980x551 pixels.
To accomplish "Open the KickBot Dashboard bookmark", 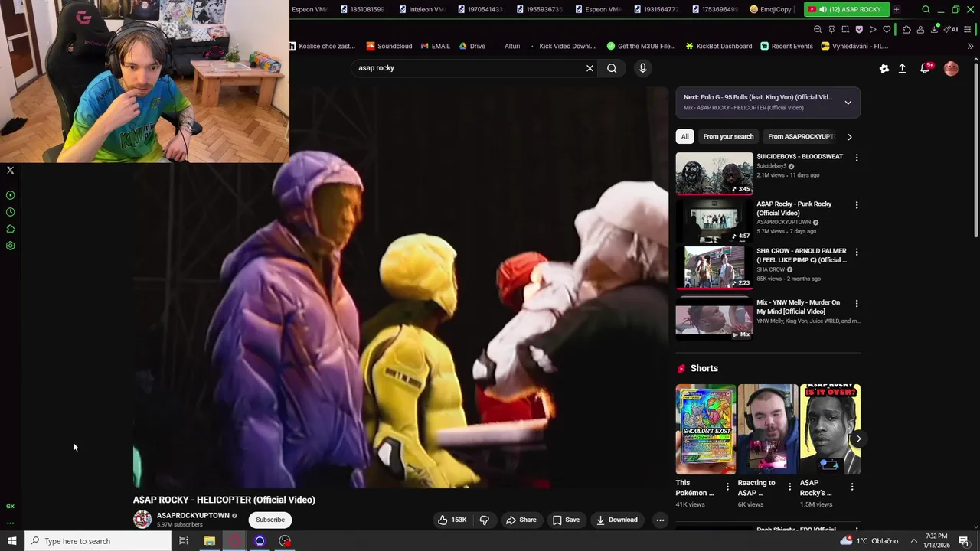I will point(719,46).
